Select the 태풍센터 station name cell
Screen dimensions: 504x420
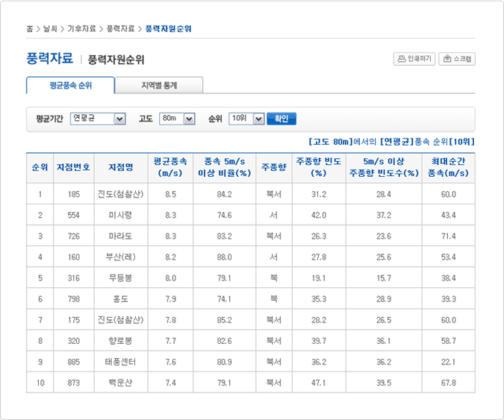click(x=120, y=361)
